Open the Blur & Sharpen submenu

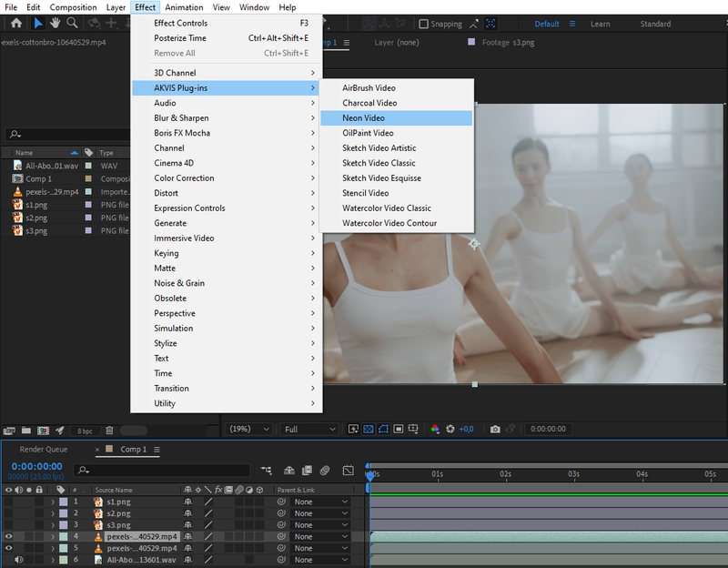227,118
